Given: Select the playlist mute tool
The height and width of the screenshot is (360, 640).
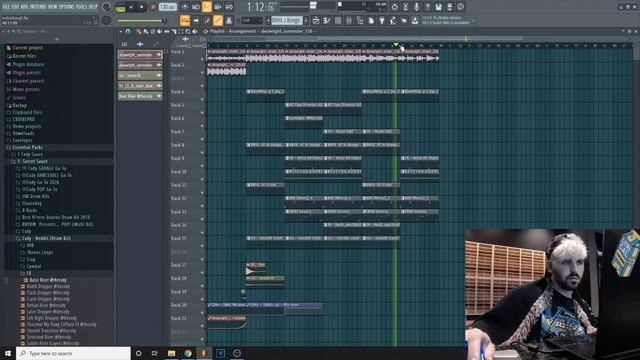Looking at the screenshot, I should click(160, 31).
